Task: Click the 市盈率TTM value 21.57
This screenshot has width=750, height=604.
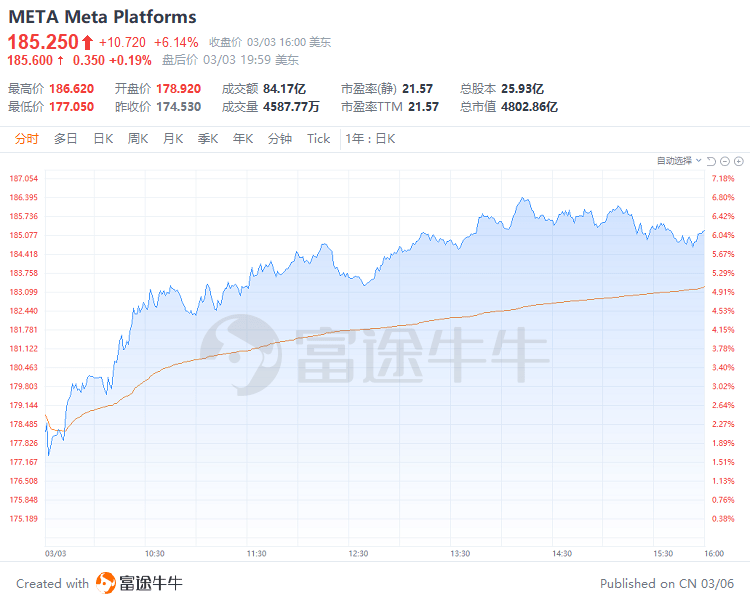Action: coord(423,107)
